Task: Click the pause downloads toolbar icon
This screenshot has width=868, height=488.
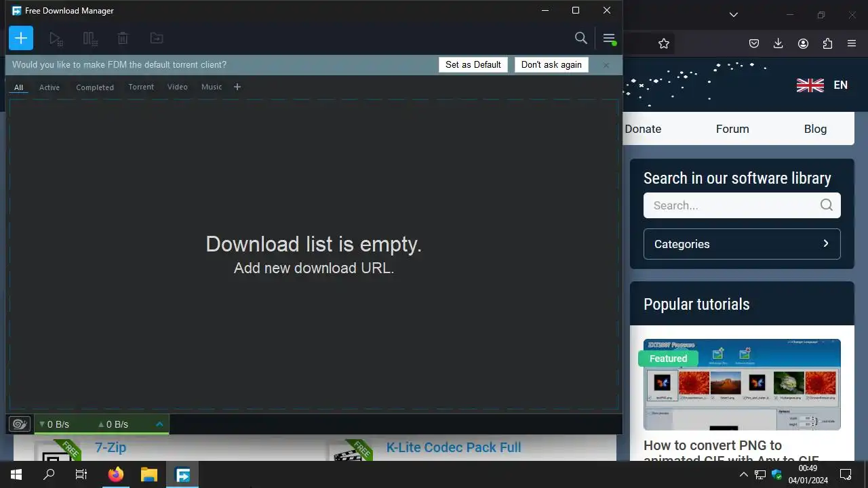Action: [90, 39]
